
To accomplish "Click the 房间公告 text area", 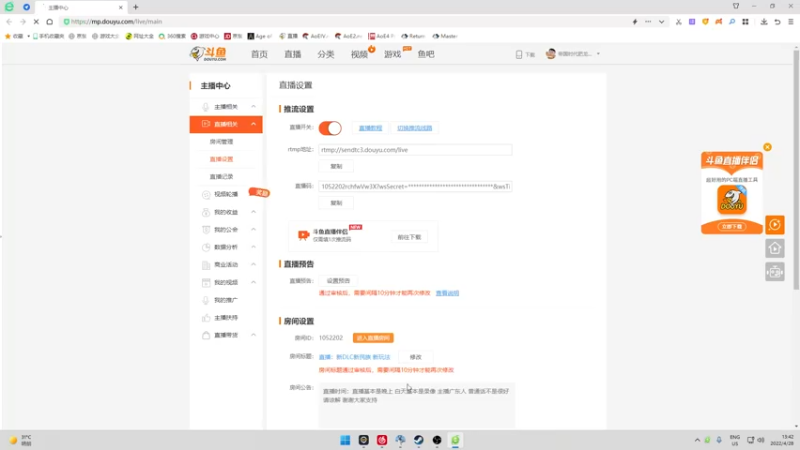I will (417, 406).
